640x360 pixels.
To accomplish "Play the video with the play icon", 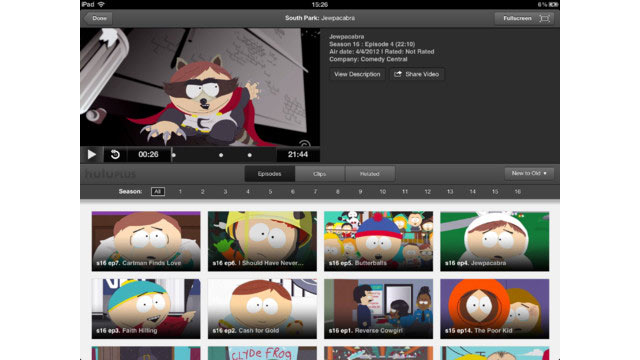I will (x=91, y=154).
